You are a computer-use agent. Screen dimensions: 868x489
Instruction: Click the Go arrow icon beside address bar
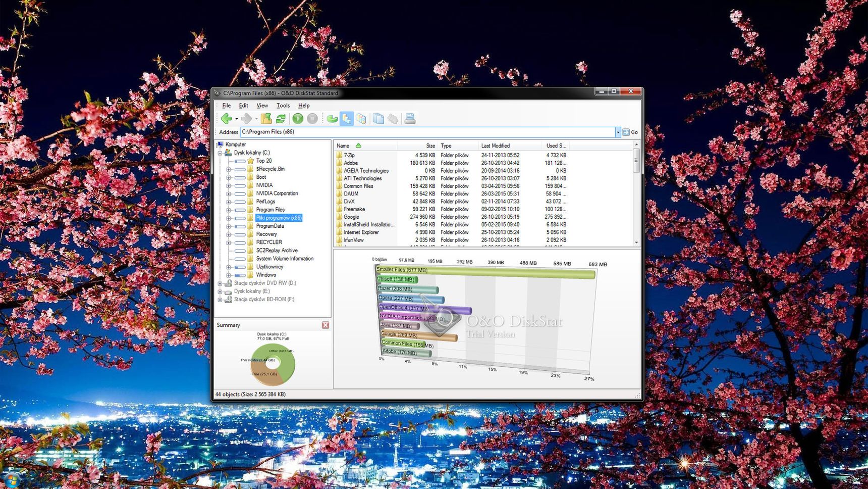pos(626,132)
